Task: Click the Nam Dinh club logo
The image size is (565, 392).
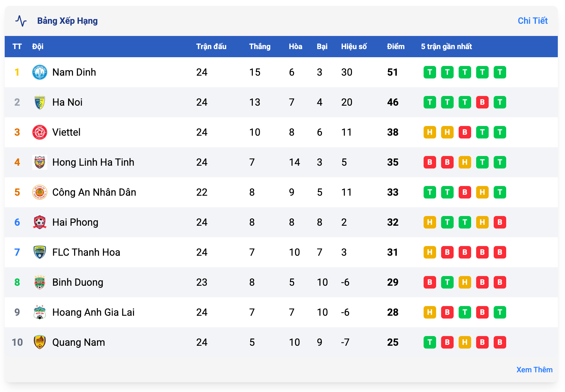Action: 40,72
